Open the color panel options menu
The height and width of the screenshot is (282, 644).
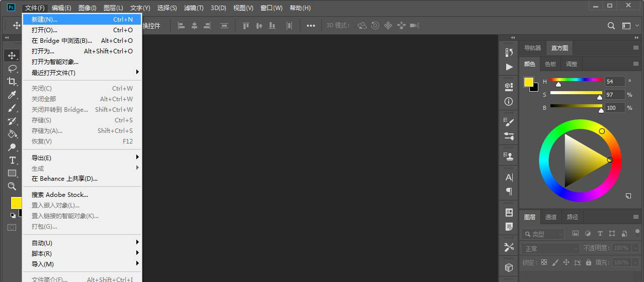(x=636, y=64)
